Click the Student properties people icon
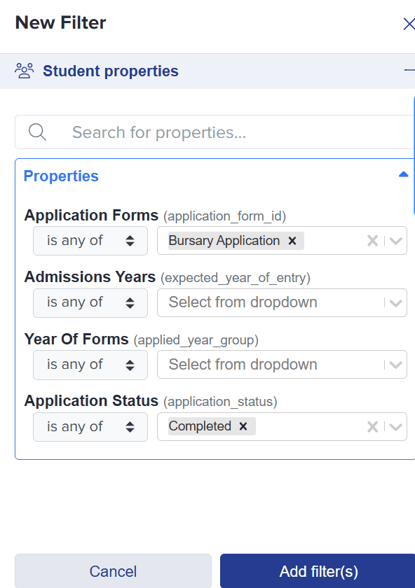The image size is (415, 588). (24, 71)
